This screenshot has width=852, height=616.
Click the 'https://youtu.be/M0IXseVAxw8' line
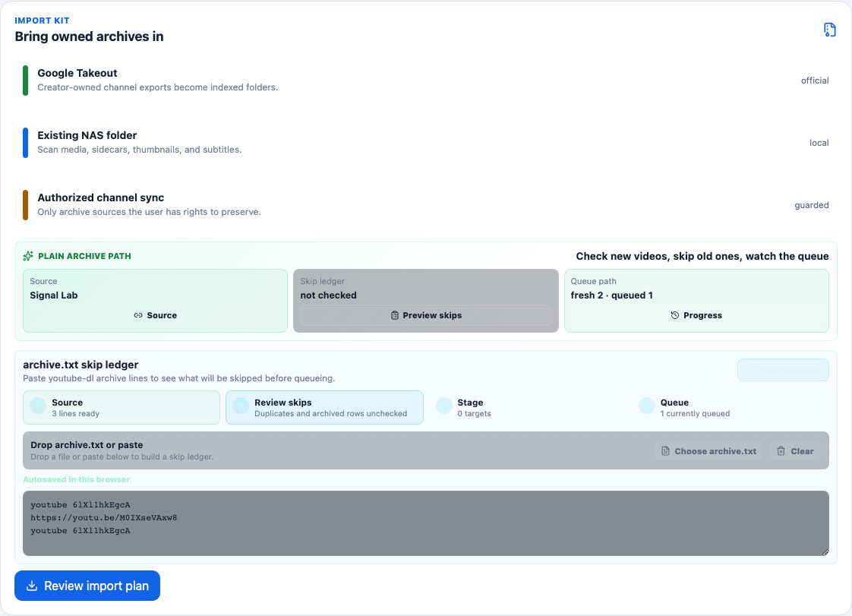click(104, 517)
